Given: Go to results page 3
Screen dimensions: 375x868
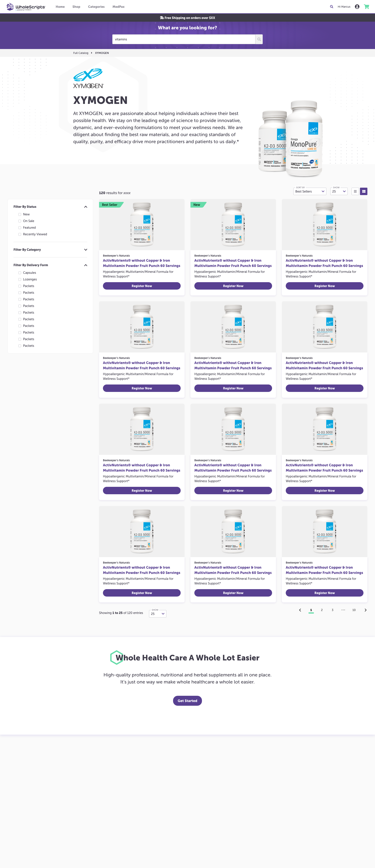Looking at the screenshot, I should pyautogui.click(x=333, y=610).
